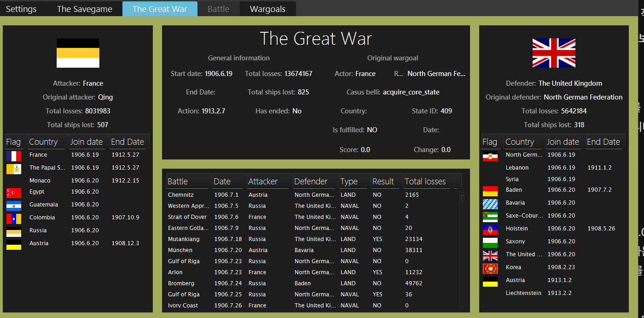Click original attacker value Qing
Viewport: 644px width, 318px height.
[x=105, y=97]
